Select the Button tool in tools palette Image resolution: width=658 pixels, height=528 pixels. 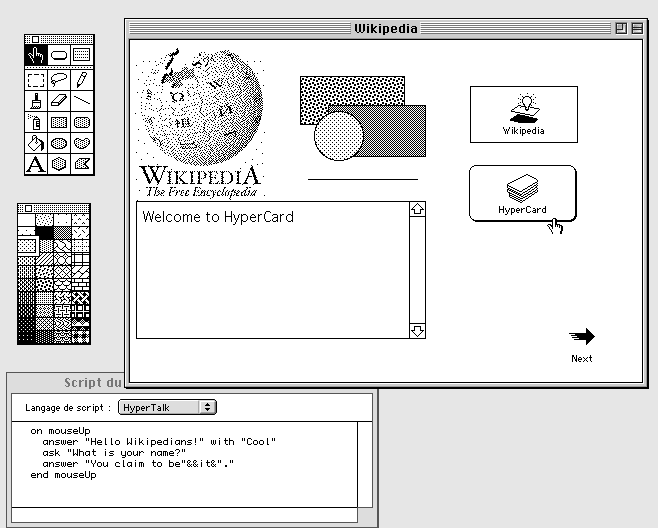pyautogui.click(x=59, y=55)
